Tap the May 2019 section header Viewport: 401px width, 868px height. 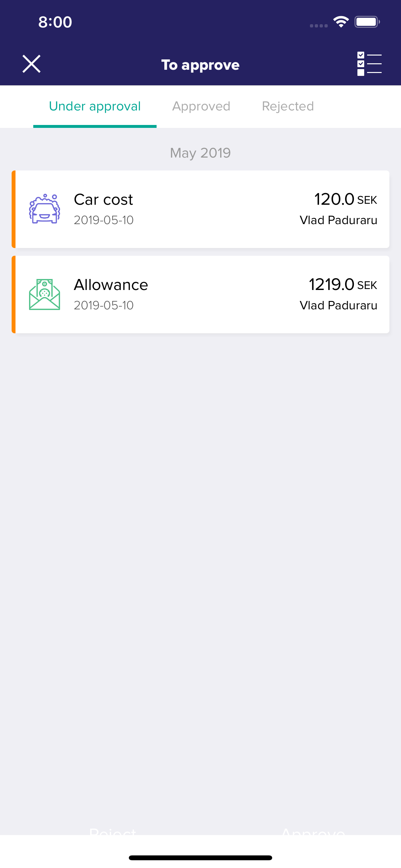coord(200,153)
